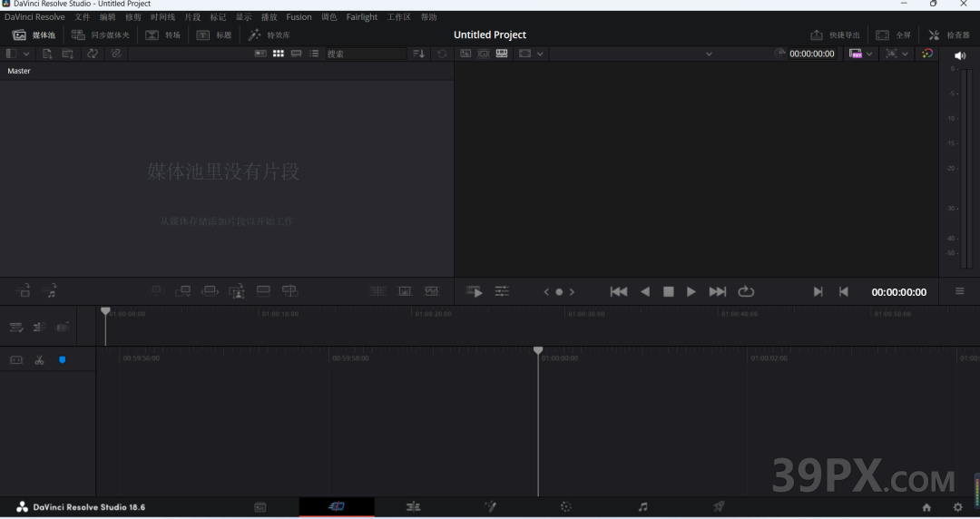This screenshot has width=980, height=519.
Task: Toggle timeline Snapping icon
Action: point(16,360)
